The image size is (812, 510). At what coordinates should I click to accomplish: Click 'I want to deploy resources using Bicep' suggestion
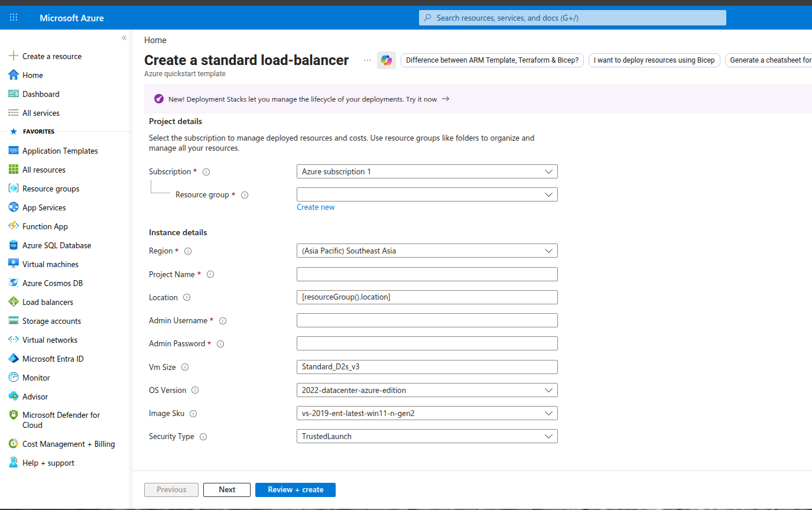pyautogui.click(x=654, y=60)
